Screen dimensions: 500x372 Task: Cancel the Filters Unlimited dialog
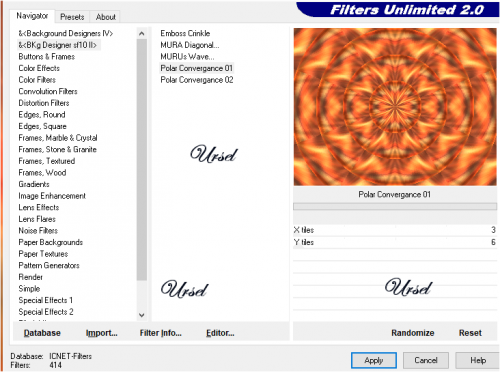point(426,360)
